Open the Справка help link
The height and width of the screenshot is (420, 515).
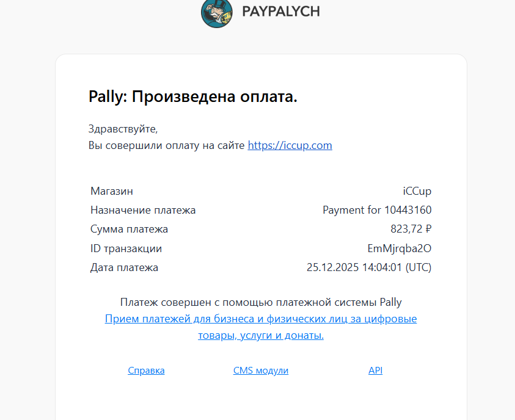pos(146,371)
